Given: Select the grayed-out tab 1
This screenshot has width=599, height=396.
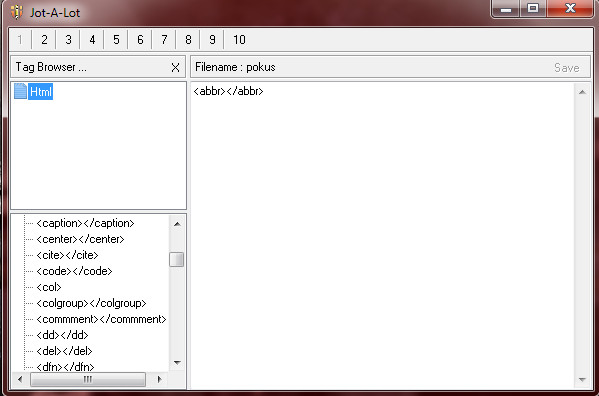Looking at the screenshot, I should 20,40.
